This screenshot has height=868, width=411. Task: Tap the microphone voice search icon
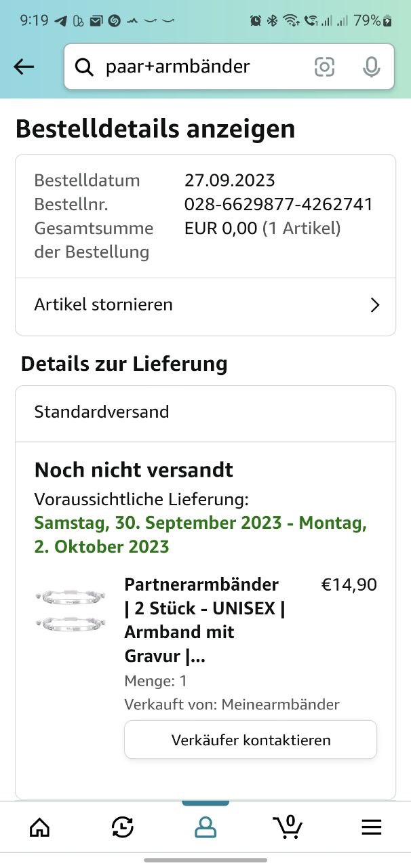click(371, 66)
